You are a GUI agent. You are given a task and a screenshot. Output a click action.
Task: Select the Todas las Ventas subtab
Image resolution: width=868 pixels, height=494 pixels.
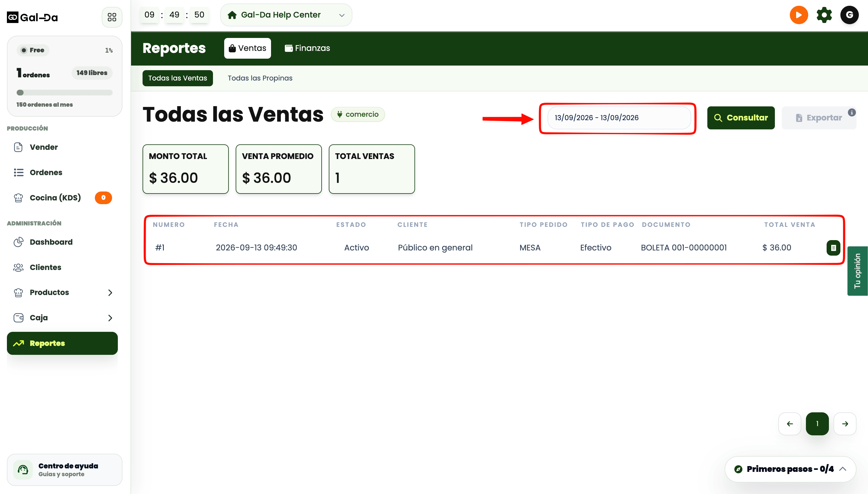[178, 78]
